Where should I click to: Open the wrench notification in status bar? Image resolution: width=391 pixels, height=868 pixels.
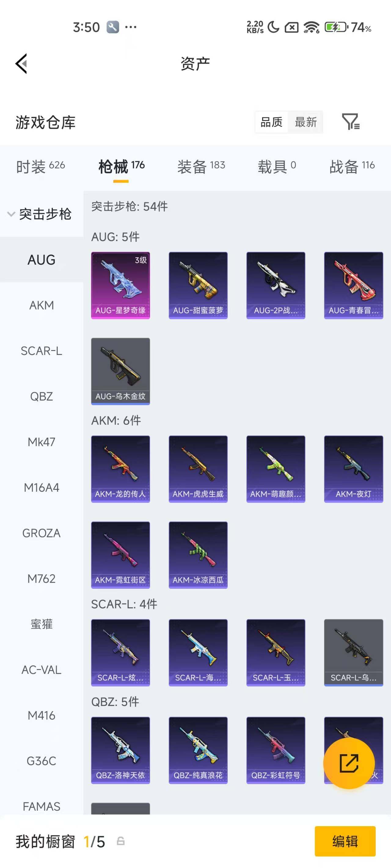[113, 27]
